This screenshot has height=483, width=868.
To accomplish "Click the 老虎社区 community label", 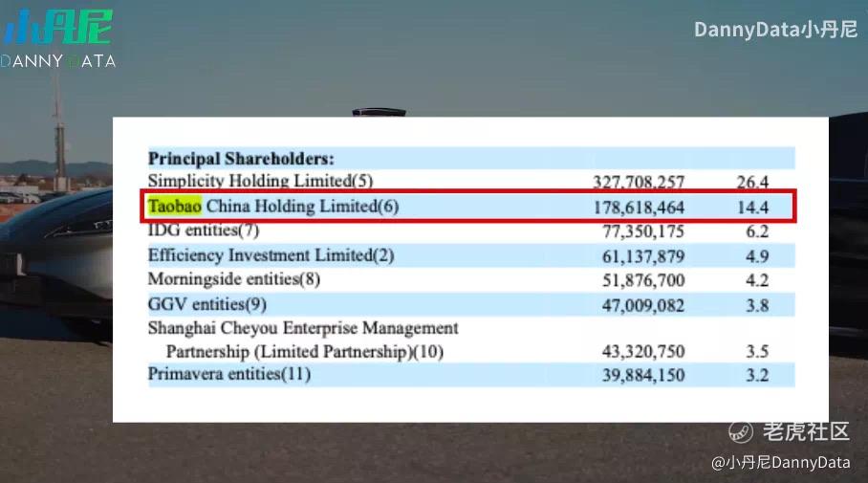I will 806,431.
